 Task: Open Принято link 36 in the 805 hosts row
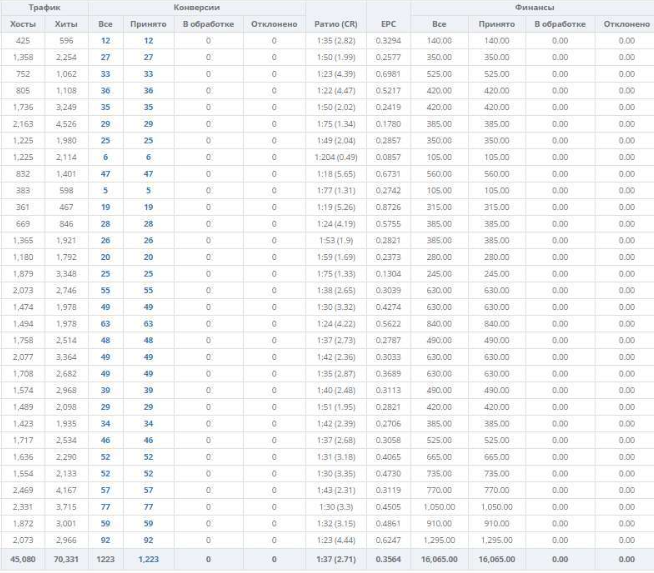coord(148,91)
